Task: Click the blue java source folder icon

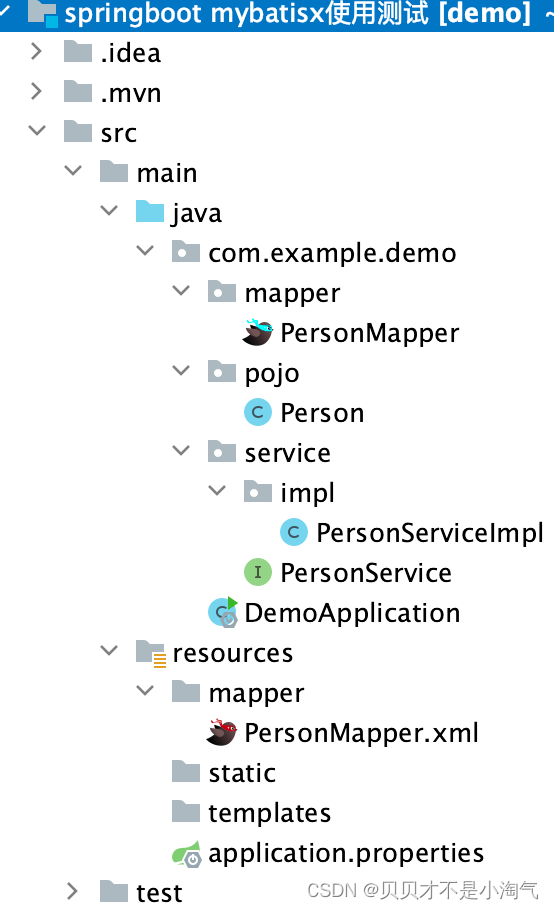Action: (x=150, y=212)
